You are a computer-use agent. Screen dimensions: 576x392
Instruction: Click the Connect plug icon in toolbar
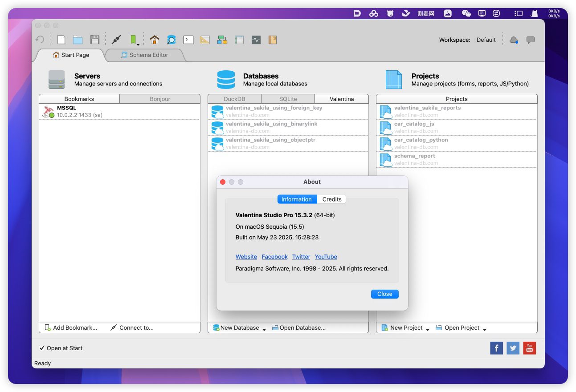tap(116, 40)
